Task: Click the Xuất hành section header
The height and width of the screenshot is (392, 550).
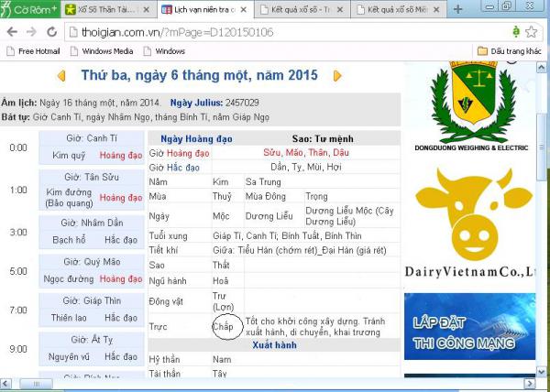Action: point(274,345)
